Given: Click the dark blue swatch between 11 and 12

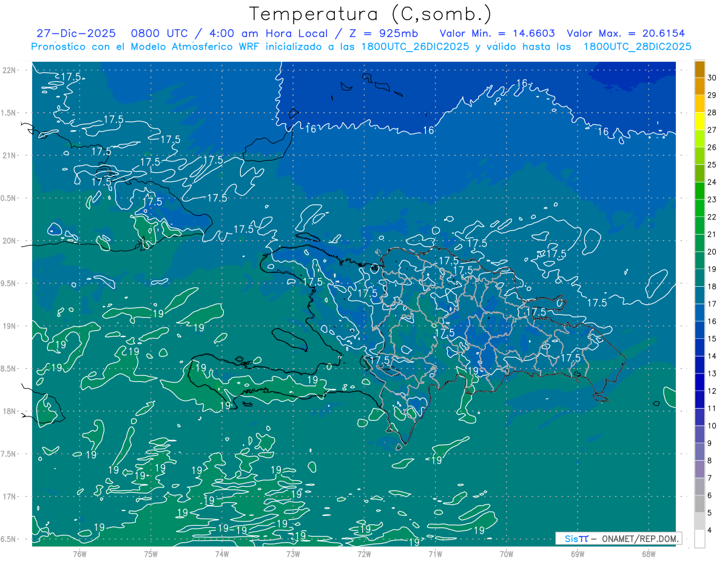Looking at the screenshot, I should [x=699, y=400].
